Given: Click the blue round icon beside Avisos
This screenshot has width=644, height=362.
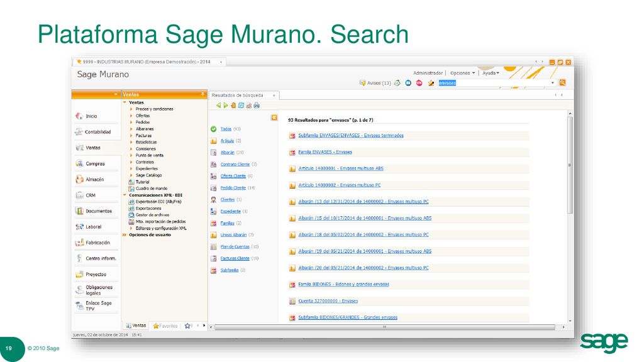Looking at the screenshot, I should point(408,83).
